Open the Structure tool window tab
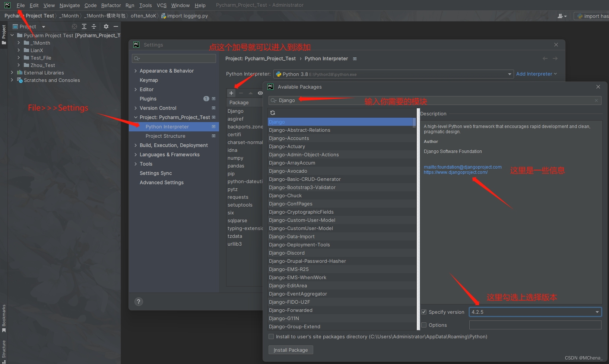 pos(4,351)
